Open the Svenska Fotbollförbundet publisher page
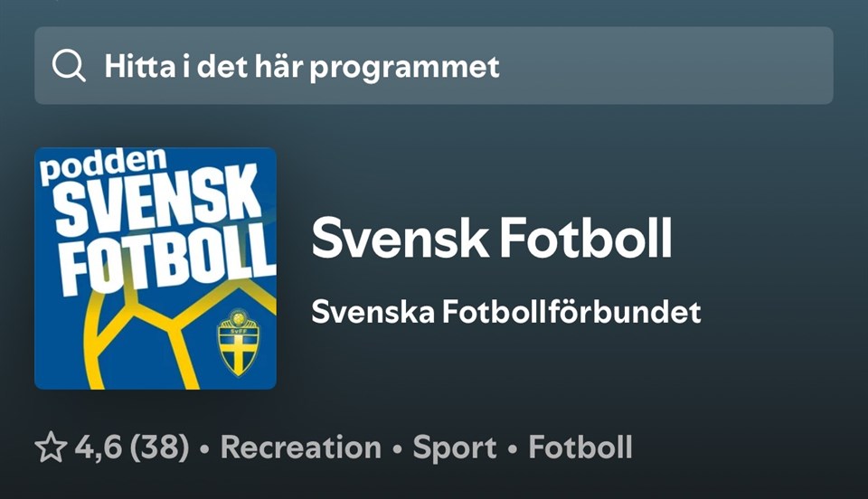The height and width of the screenshot is (499, 868). pyautogui.click(x=506, y=312)
